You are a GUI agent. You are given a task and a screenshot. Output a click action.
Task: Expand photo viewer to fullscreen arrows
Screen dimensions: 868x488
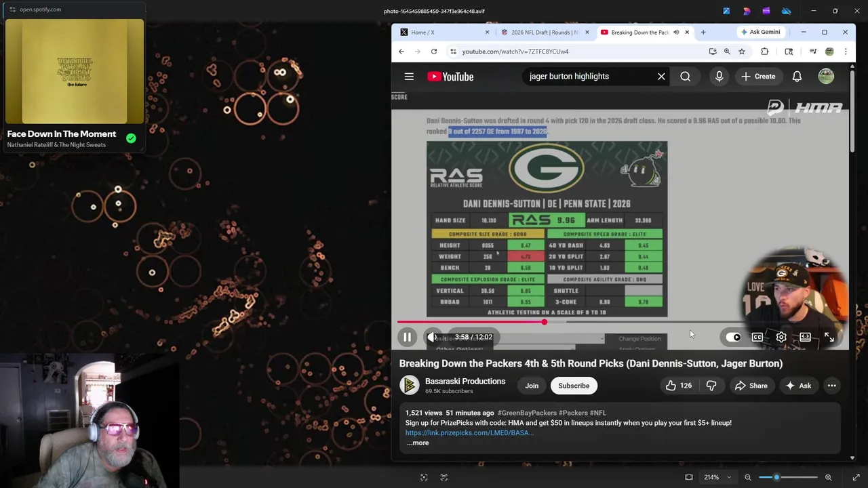point(856,477)
